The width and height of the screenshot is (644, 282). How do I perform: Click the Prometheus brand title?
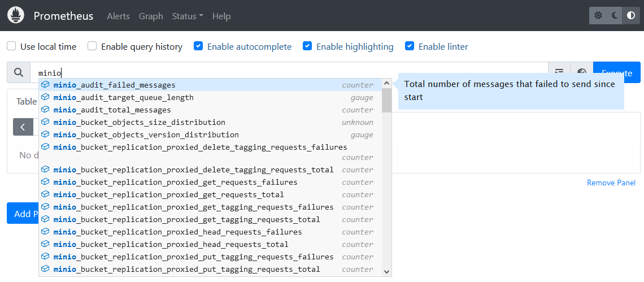[x=63, y=16]
